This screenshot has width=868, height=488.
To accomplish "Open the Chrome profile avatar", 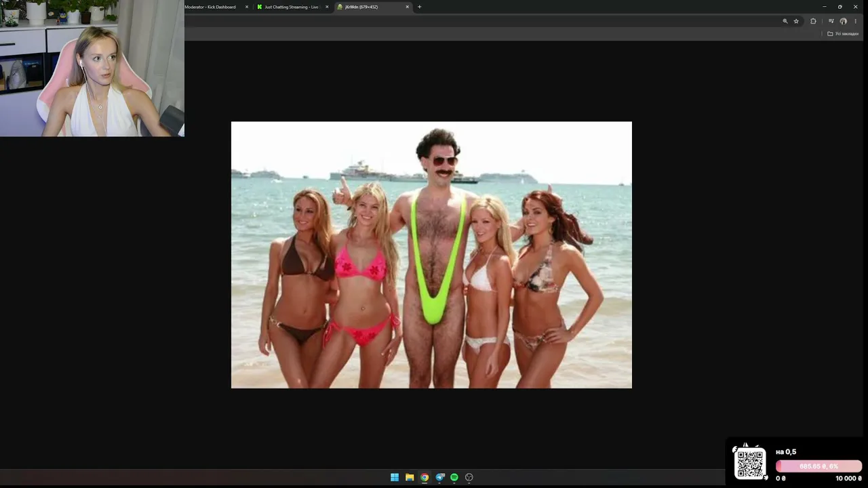I will click(x=843, y=21).
